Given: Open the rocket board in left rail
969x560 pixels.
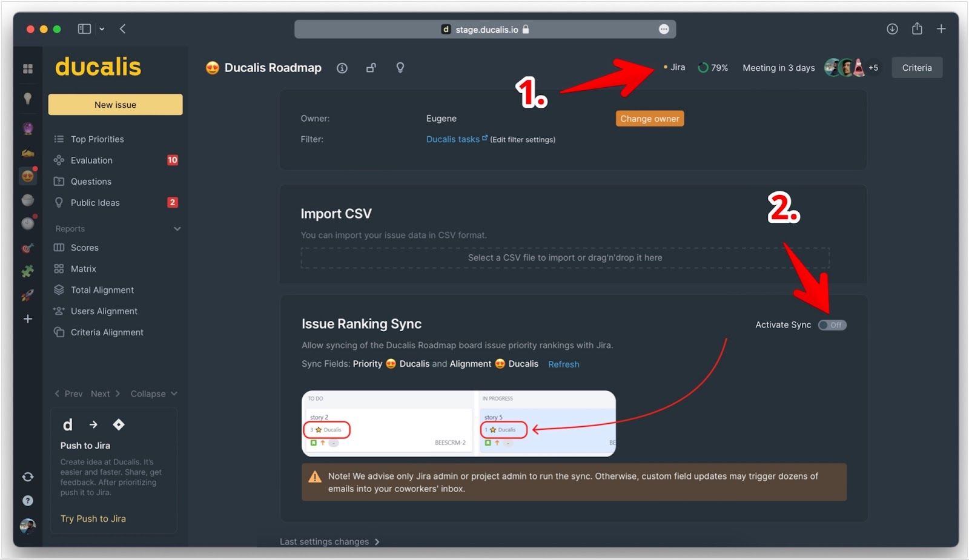Looking at the screenshot, I should pos(28,295).
